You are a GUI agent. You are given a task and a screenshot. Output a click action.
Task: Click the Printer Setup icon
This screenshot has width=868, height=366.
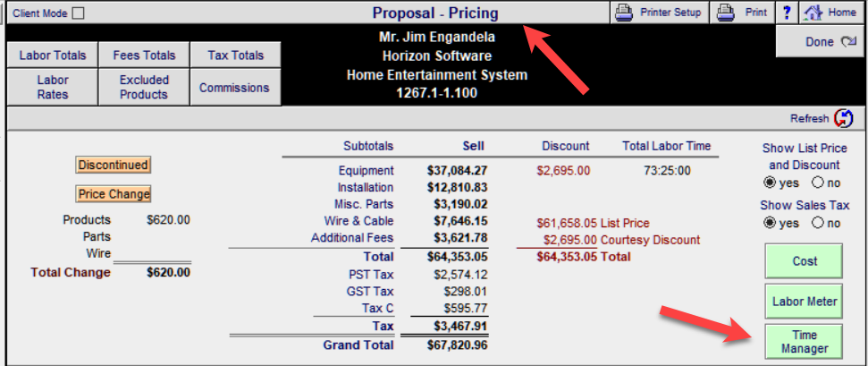(x=625, y=13)
